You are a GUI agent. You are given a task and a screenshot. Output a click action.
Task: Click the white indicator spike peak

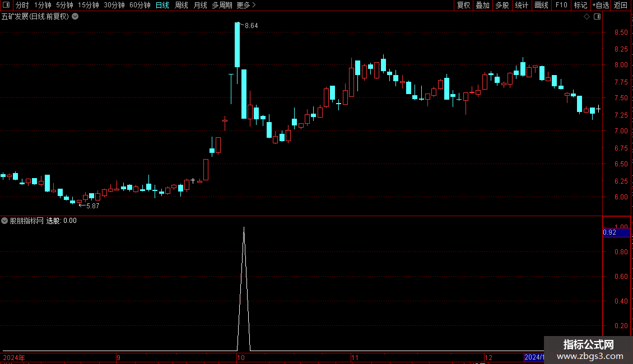[244, 228]
